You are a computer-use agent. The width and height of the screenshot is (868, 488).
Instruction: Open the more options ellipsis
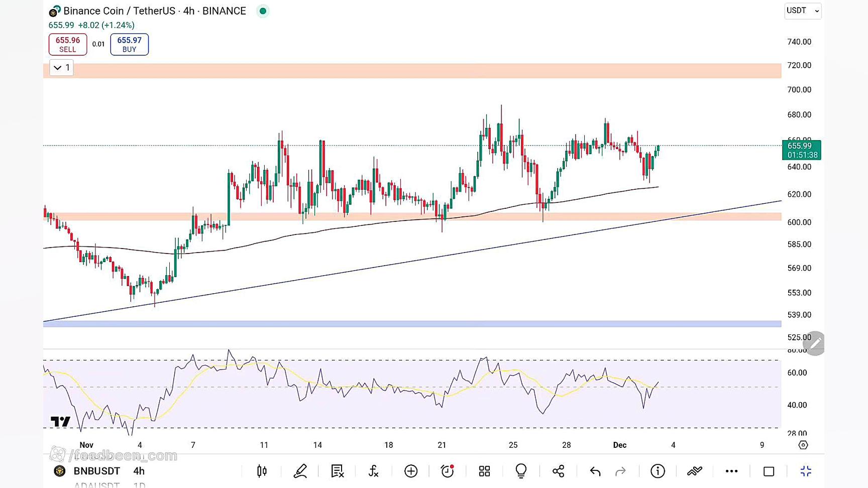(x=731, y=471)
